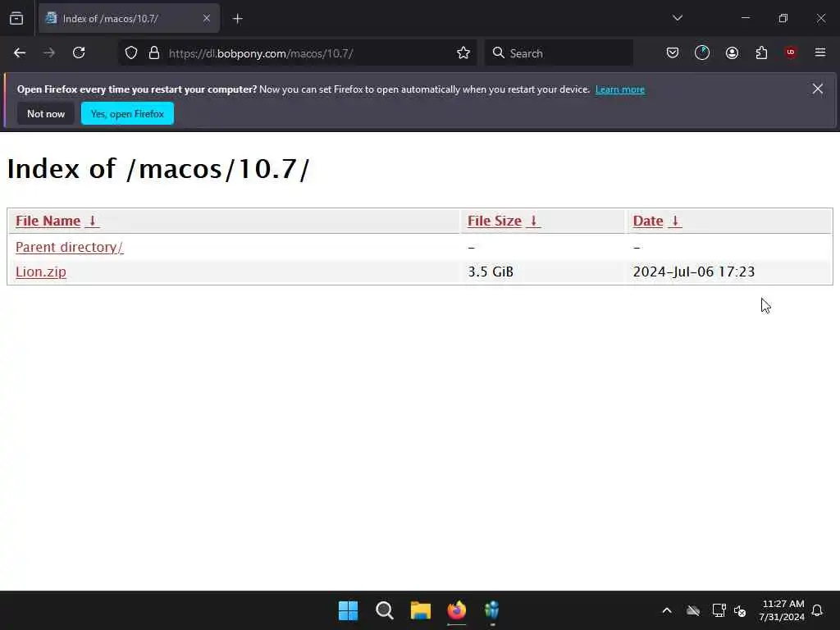Screen dimensions: 840x630
Task: Select the 3.5 GiB file size text
Action: click(x=491, y=272)
